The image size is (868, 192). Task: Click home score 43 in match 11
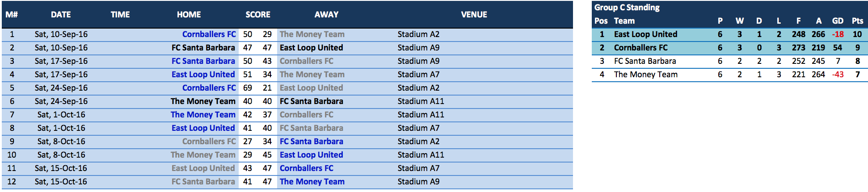248,168
